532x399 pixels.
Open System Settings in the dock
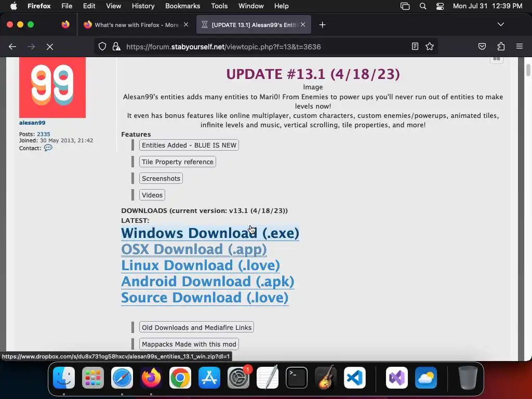click(x=238, y=378)
